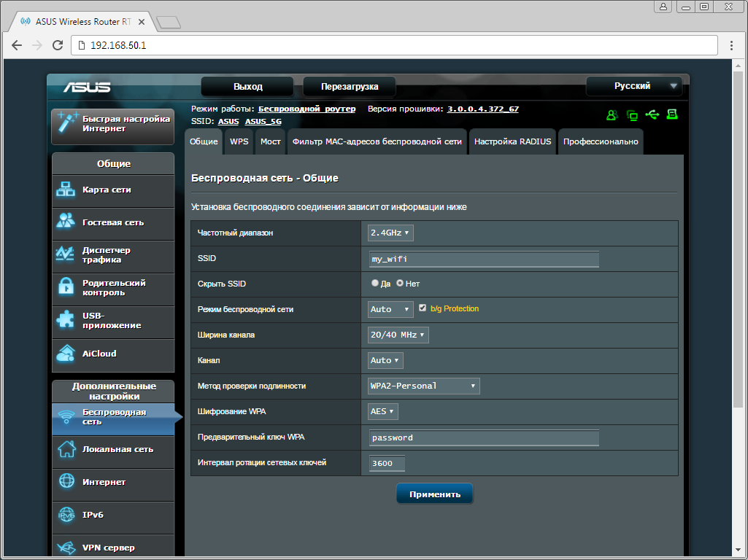
Task: Click the IPv6 globe icon
Action: [x=66, y=515]
